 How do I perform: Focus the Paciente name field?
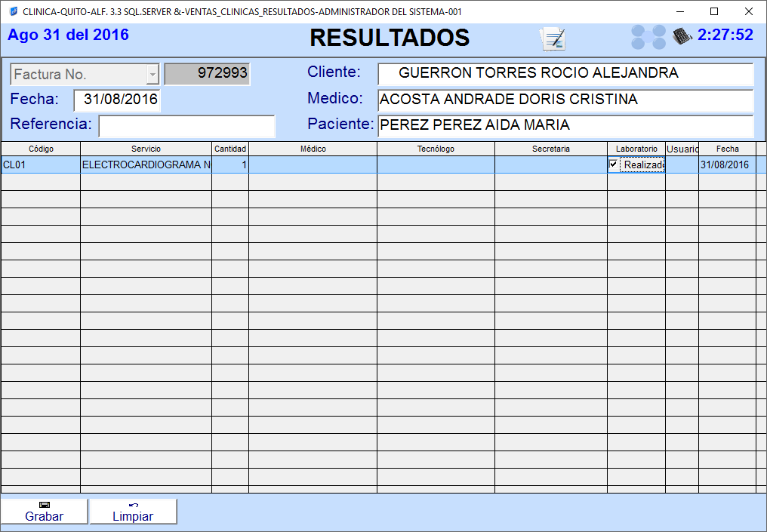565,125
